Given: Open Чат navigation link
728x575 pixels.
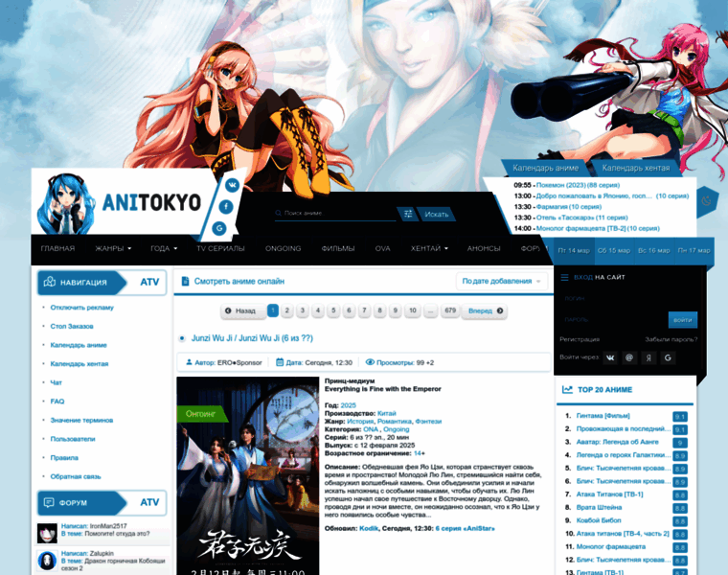Looking at the screenshot, I should pos(56,382).
